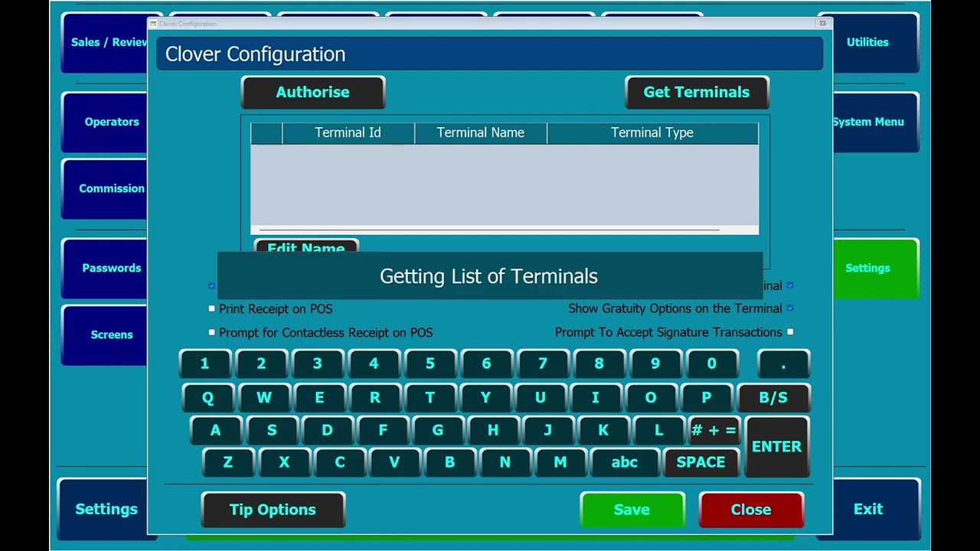Save the Clover configuration
Screen dimensions: 980x551
click(x=632, y=510)
